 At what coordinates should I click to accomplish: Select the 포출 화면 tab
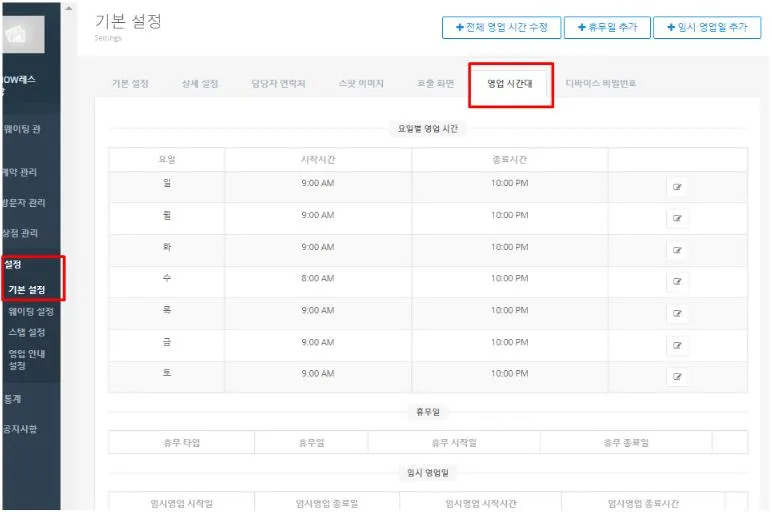[435, 84]
